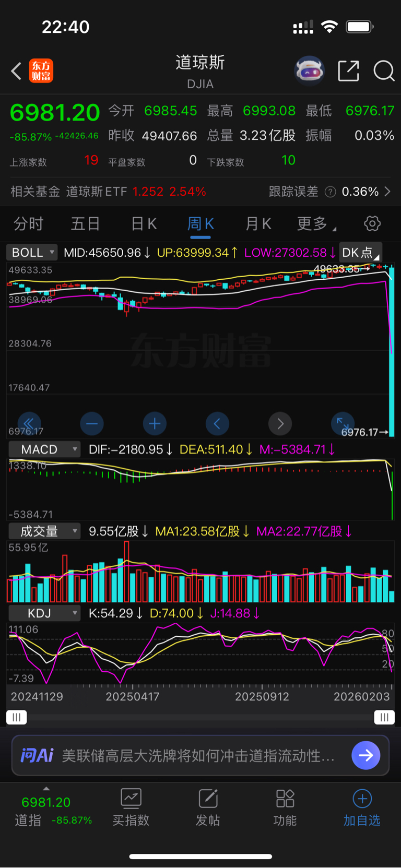Open MACD indicator dropdown
Screen dimensions: 401x868
44,449
